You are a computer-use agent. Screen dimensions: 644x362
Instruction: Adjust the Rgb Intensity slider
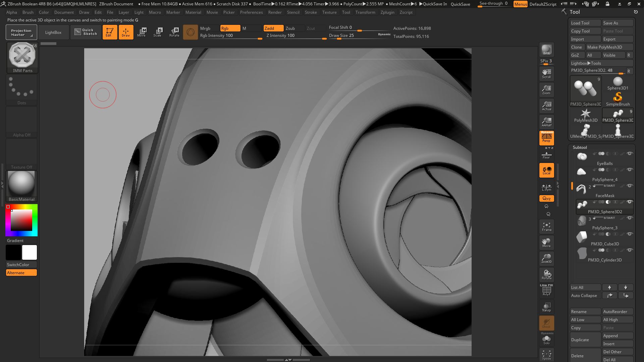[231, 36]
